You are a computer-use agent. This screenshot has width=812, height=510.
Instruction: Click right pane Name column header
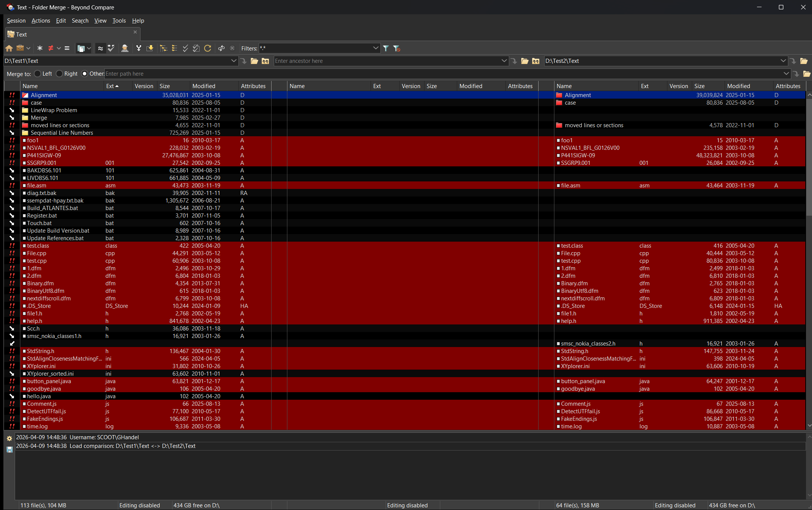pos(596,86)
